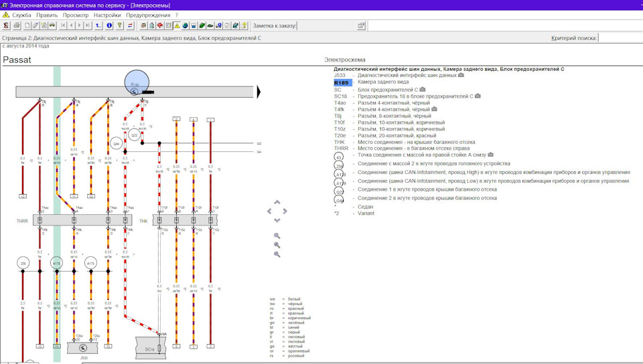Click the document with pencil icon
This screenshot has height=364, width=643.
pyautogui.click(x=35, y=25)
